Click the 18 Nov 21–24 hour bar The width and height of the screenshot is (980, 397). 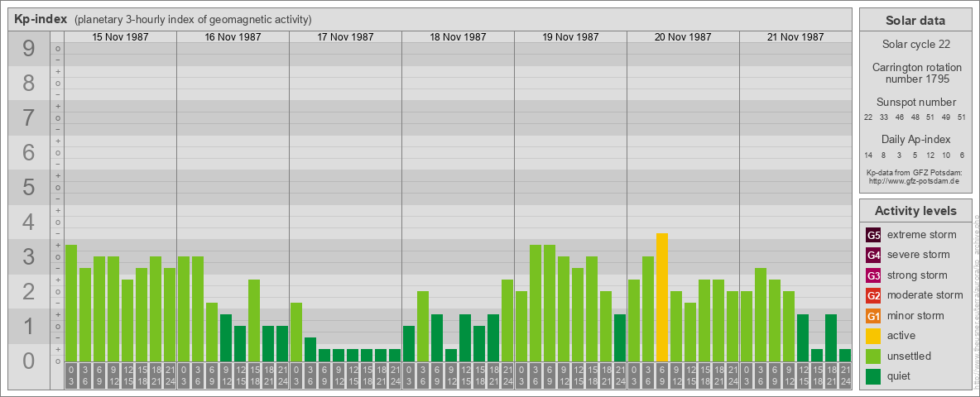tap(507, 321)
